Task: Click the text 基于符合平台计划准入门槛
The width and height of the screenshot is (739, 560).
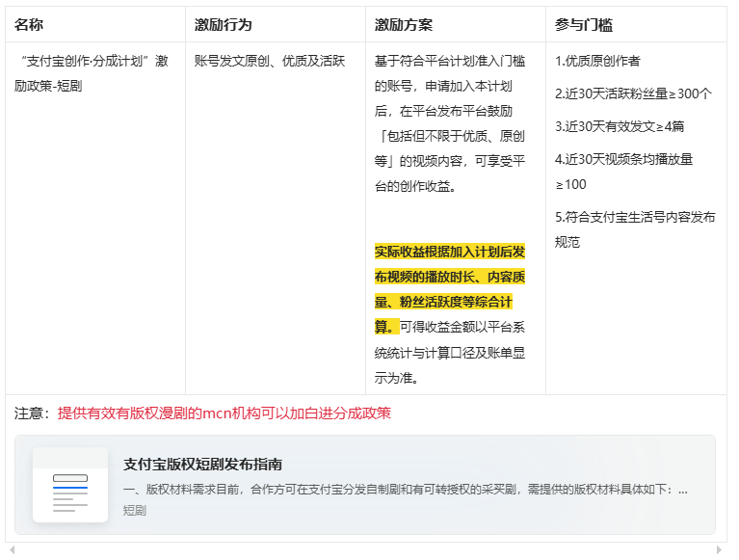Action: [450, 61]
